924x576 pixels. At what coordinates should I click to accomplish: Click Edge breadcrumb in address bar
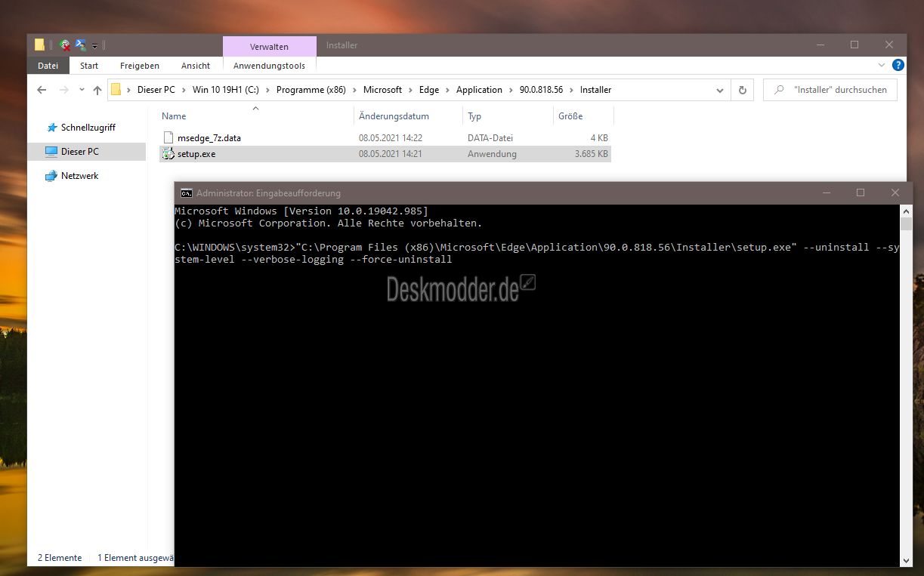429,90
